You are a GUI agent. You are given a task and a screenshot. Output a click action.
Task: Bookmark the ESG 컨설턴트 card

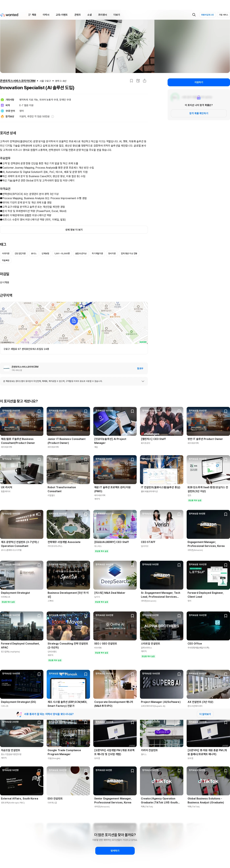pyautogui.click(x=86, y=771)
